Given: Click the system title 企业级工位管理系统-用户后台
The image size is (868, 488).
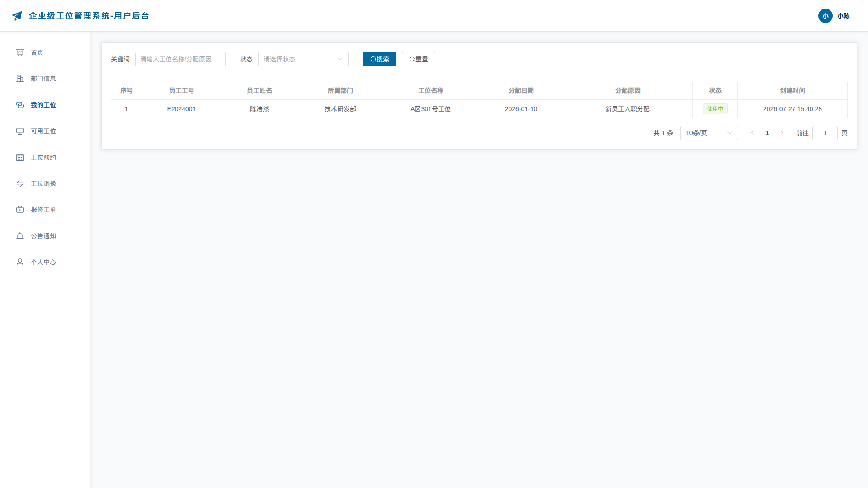Looking at the screenshot, I should 89,16.
